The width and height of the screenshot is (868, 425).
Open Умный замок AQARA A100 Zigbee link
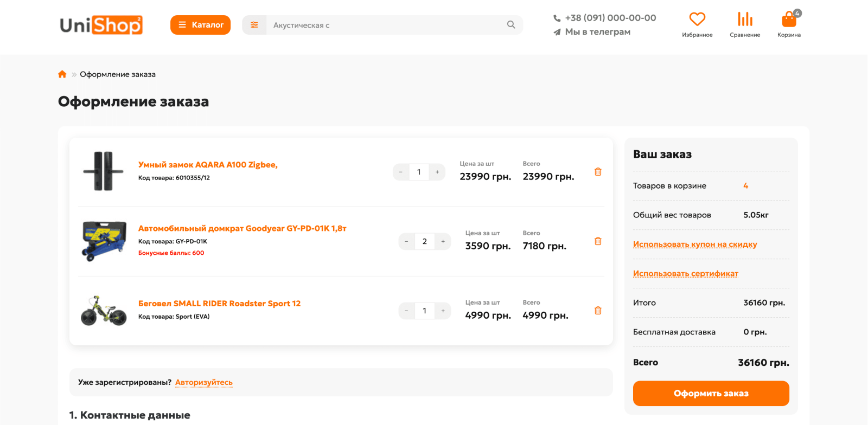click(208, 165)
